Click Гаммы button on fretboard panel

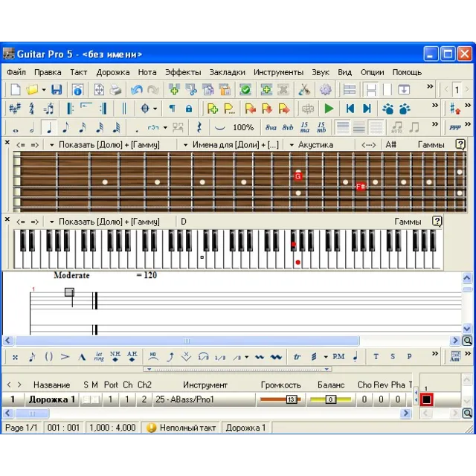point(431,145)
